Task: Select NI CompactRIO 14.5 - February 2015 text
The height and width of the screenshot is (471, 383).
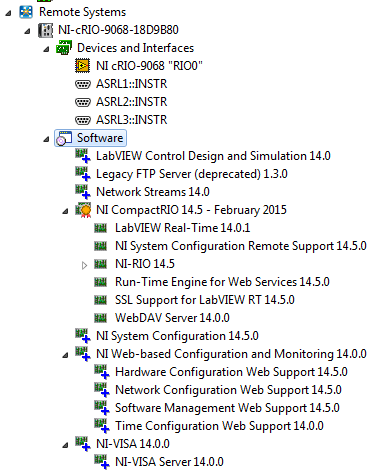Action: (191, 210)
